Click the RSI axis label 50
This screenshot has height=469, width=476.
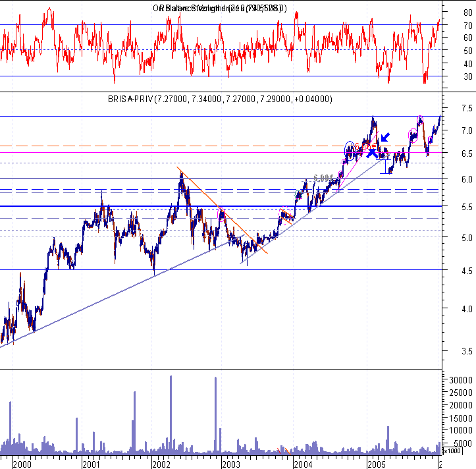468,51
